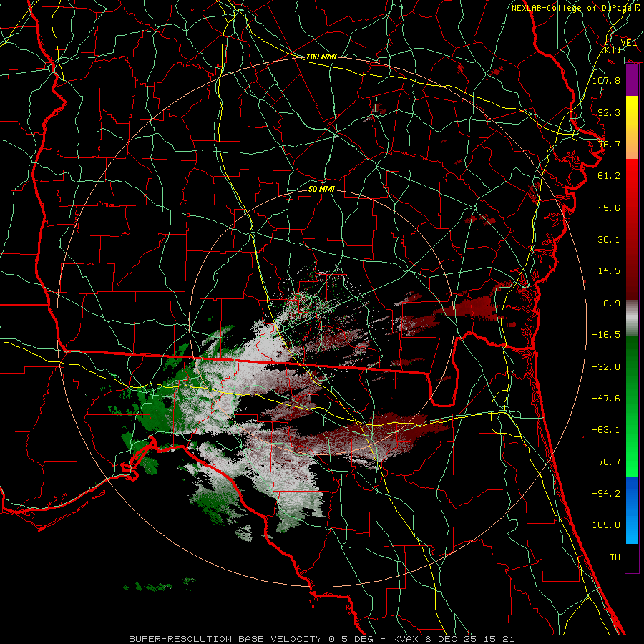Image resolution: width=644 pixels, height=644 pixels.
Task: Click the 61.2 legend value
Action: click(x=609, y=176)
